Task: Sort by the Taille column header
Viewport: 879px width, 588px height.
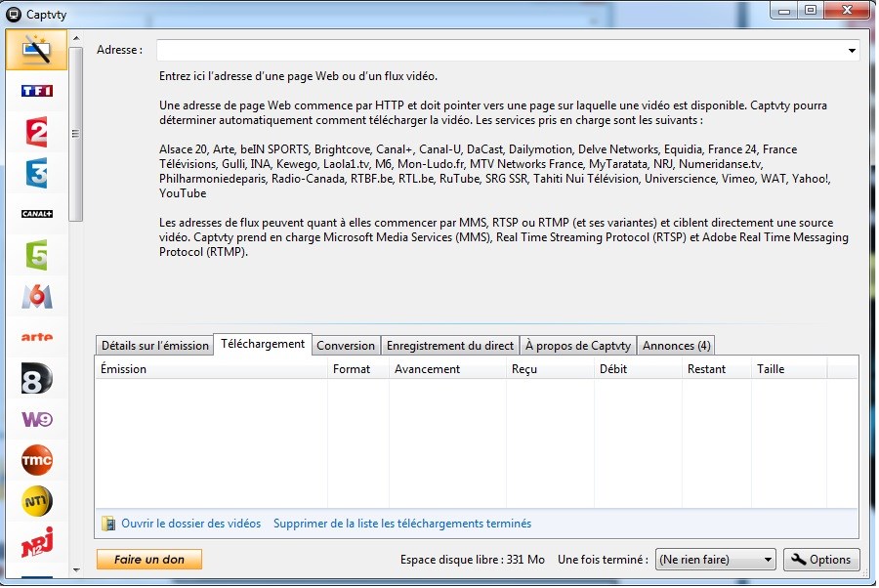Action: click(789, 369)
